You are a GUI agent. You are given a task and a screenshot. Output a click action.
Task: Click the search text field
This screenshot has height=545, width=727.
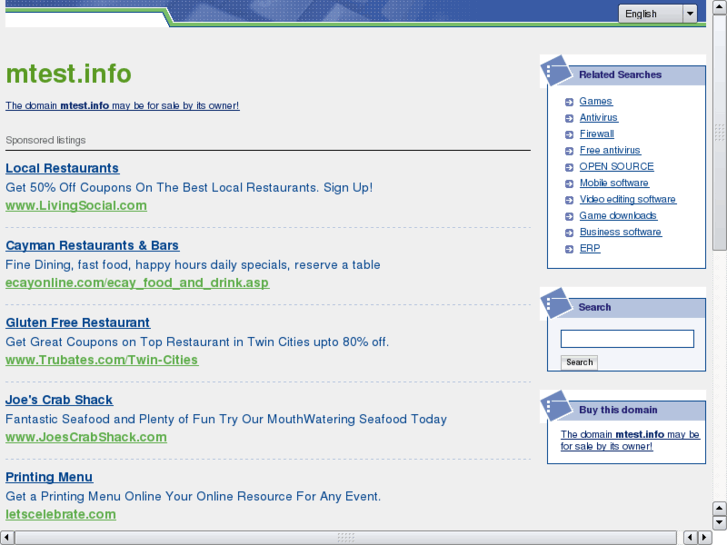click(x=627, y=339)
